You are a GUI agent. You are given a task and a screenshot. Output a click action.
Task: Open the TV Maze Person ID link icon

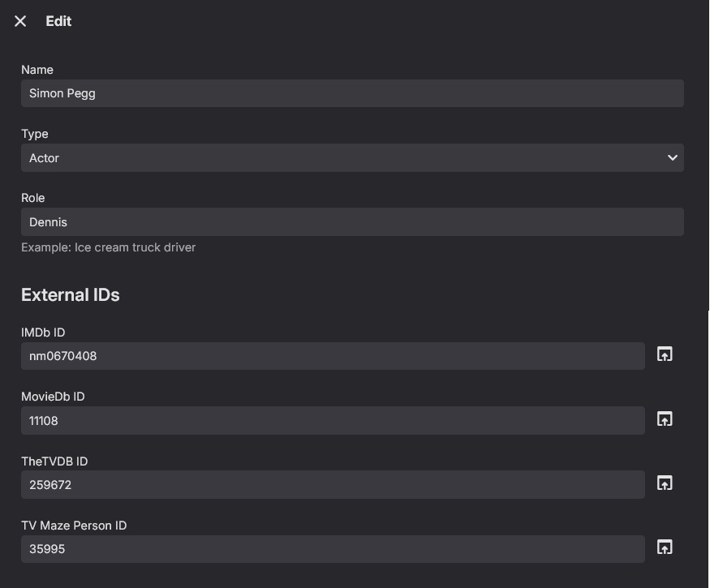pos(665,547)
